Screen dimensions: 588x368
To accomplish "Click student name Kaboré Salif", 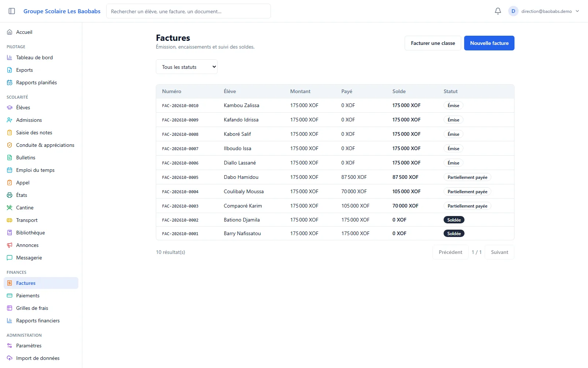I will (237, 134).
